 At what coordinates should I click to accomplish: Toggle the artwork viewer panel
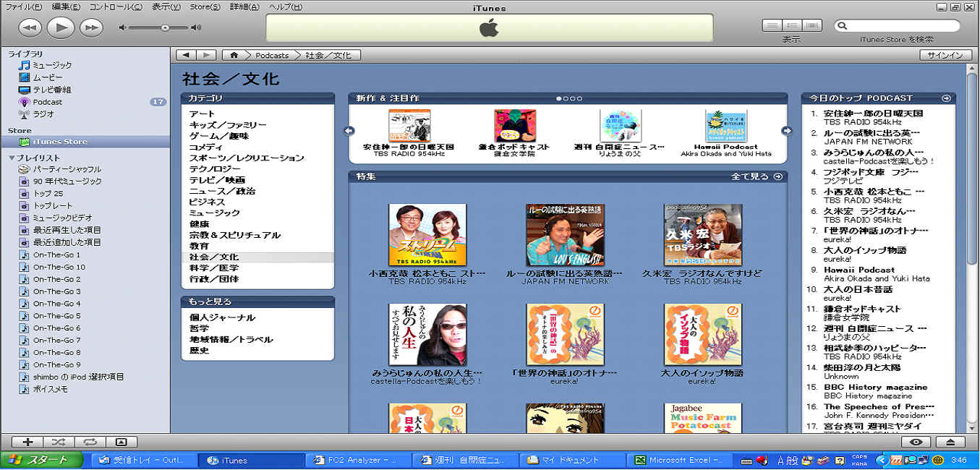click(x=121, y=442)
